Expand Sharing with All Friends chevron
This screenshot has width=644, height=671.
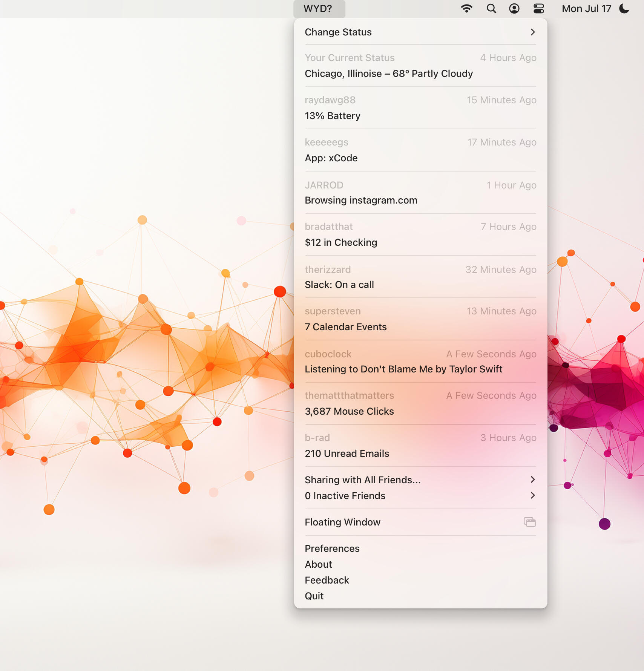coord(532,480)
